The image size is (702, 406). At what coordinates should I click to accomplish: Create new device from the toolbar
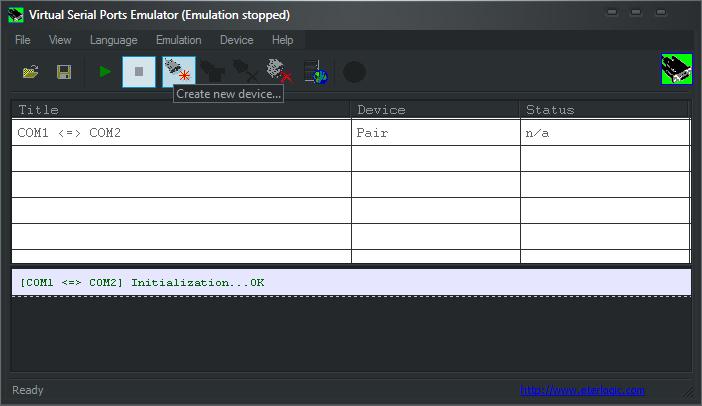[179, 72]
